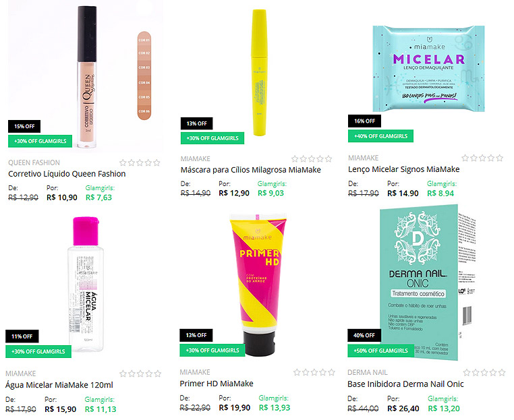Open the Lenço Micelar Signos product image
This screenshot has width=514, height=420.
pyautogui.click(x=428, y=69)
